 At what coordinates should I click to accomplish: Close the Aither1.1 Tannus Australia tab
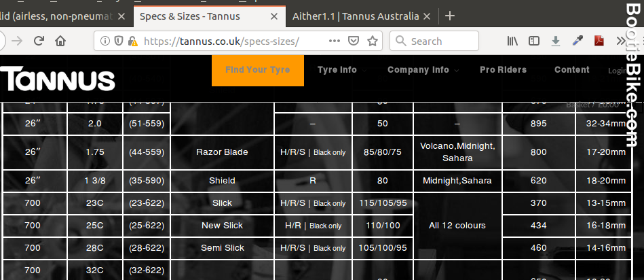coord(427,16)
